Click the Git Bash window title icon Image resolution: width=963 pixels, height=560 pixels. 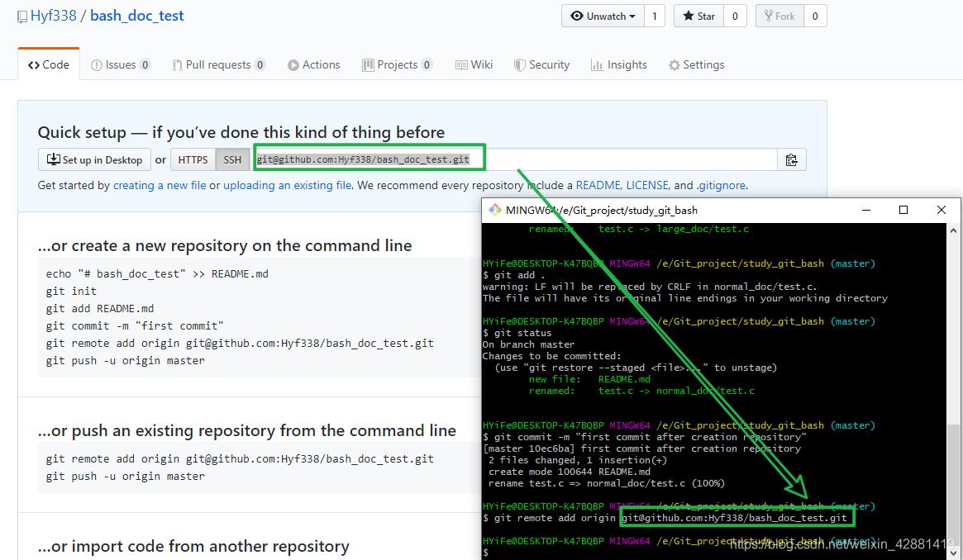(494, 210)
